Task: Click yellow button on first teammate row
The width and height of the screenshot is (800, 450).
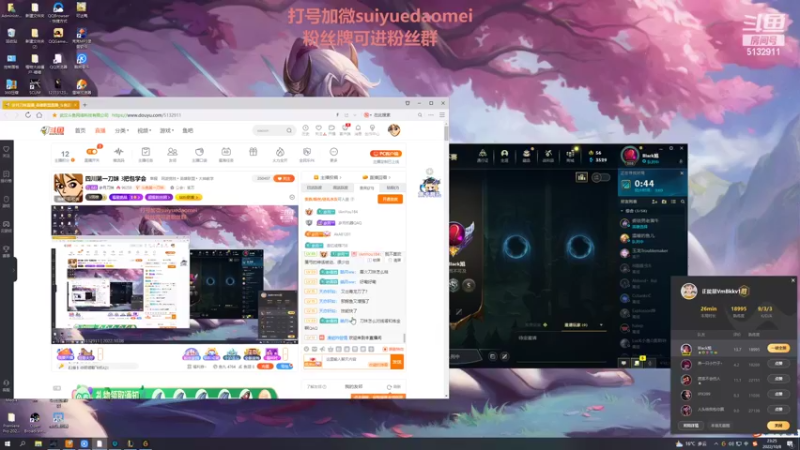Action: click(778, 348)
